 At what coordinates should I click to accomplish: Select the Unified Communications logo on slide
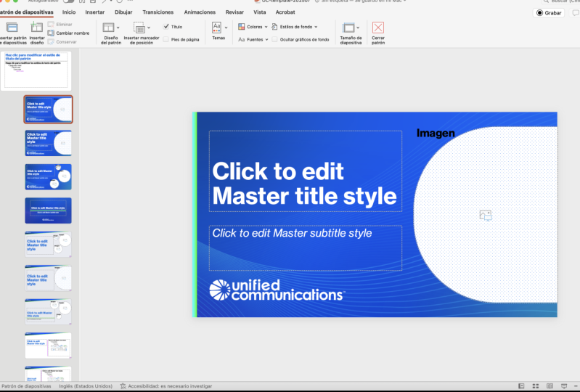[277, 290]
